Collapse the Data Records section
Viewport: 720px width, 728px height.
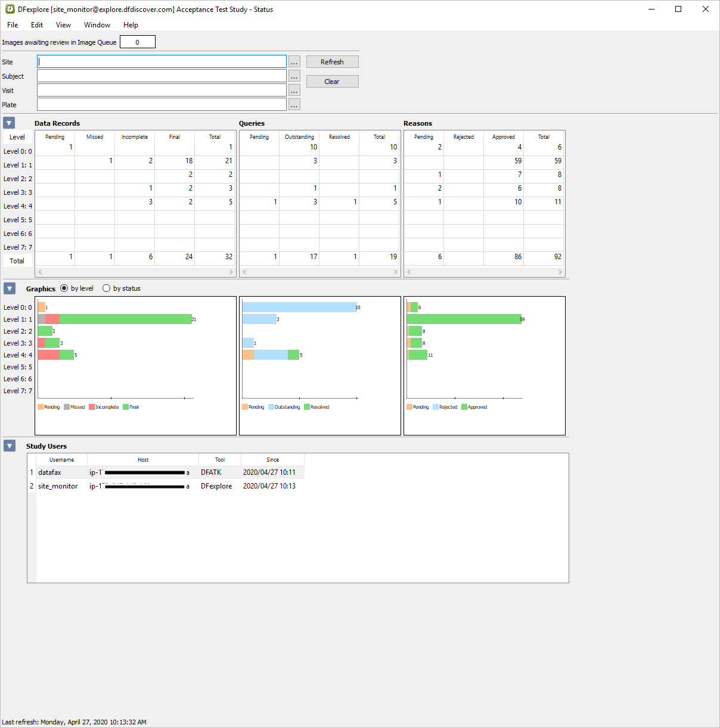(x=9, y=123)
